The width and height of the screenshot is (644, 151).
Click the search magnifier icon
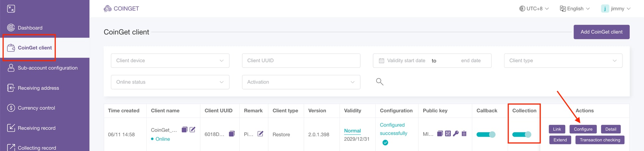coord(380,82)
